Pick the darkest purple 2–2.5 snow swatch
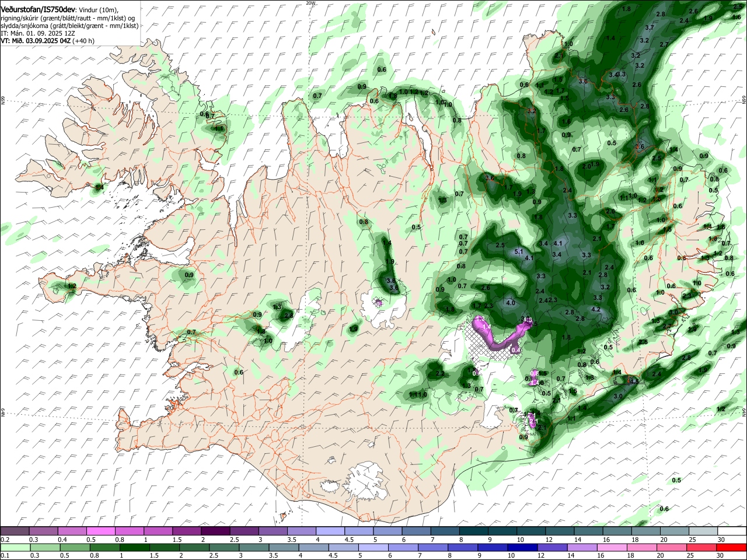The image size is (747, 560). pyautogui.click(x=215, y=531)
